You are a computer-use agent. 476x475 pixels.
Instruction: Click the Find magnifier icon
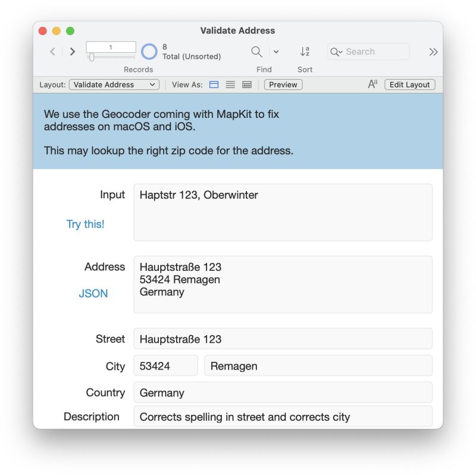click(x=256, y=52)
